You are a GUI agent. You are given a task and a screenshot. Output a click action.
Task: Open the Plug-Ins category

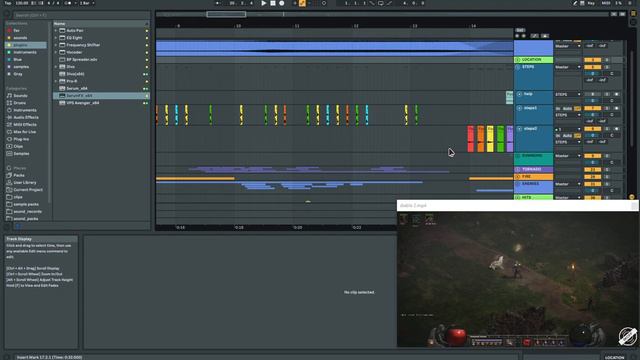(21, 139)
